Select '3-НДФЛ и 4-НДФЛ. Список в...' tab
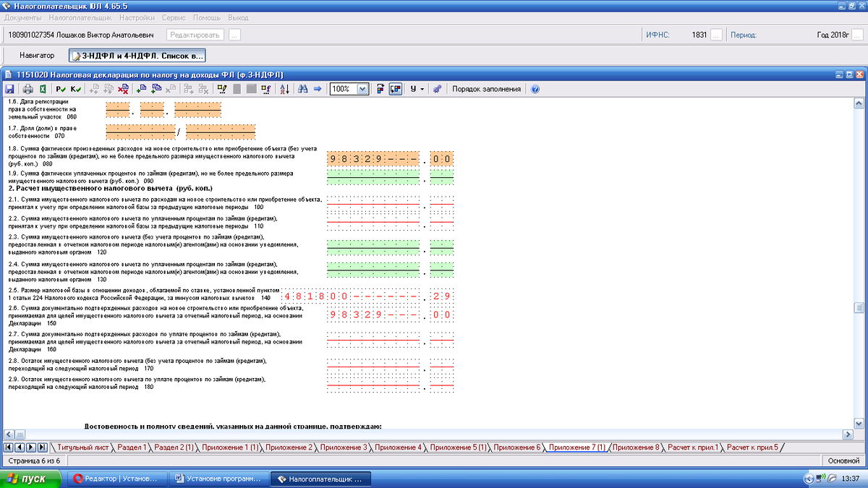This screenshot has height=488, width=868. coord(137,55)
